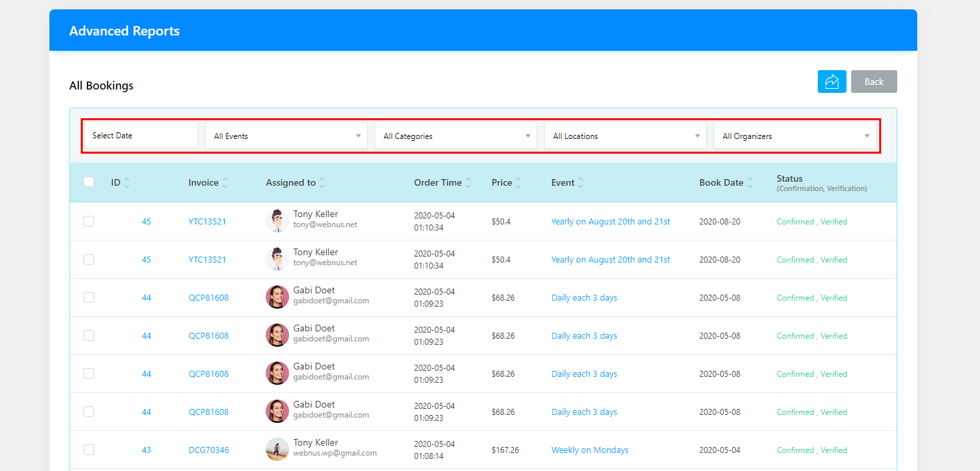
Task: Open the All Events dropdown
Action: pos(286,136)
